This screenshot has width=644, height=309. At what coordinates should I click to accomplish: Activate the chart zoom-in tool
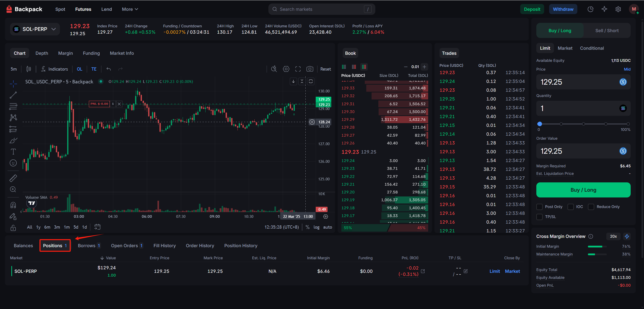point(13,189)
